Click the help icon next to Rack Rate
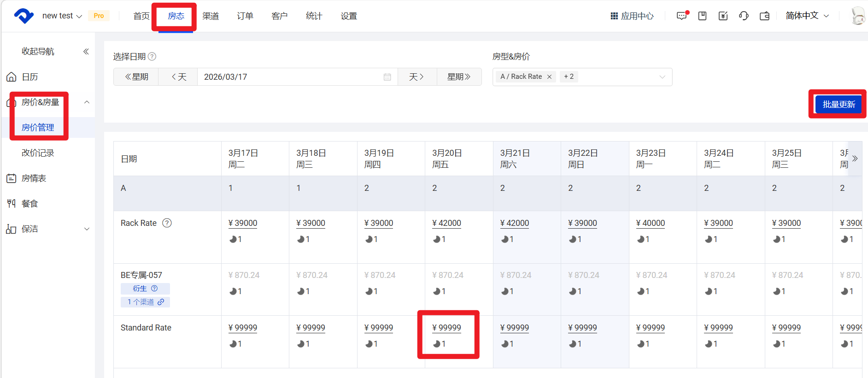 (167, 223)
